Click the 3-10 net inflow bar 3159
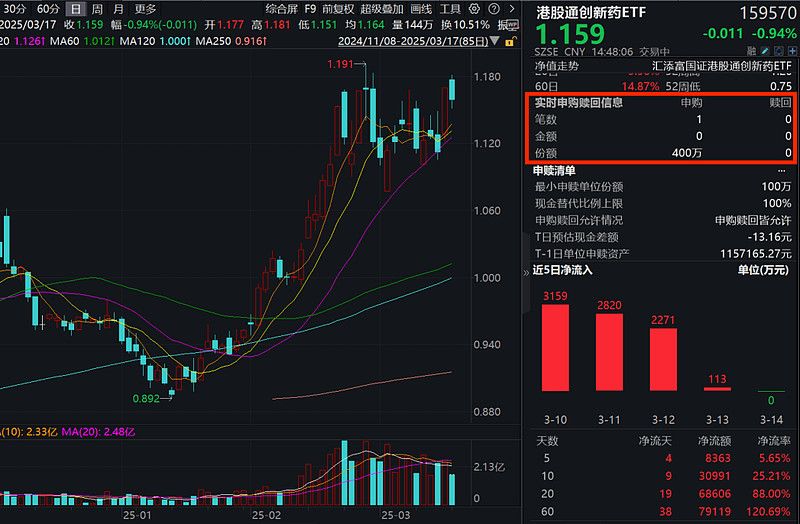 tap(555, 347)
